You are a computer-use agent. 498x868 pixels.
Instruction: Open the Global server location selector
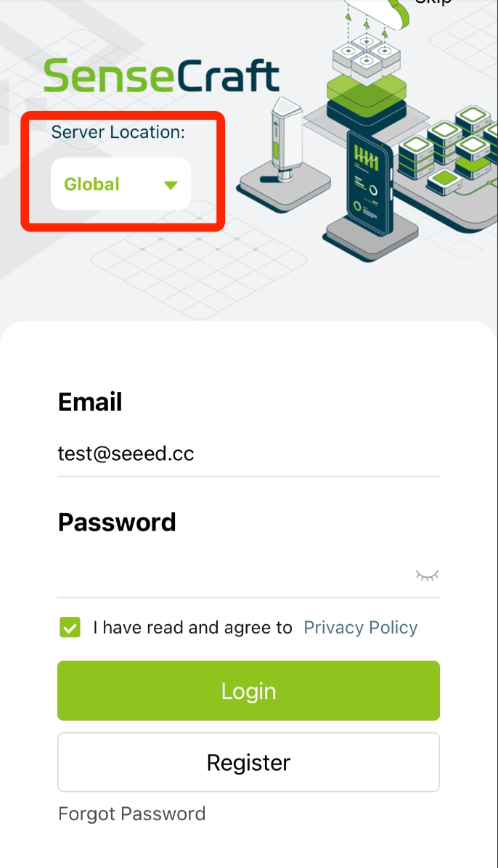(121, 184)
